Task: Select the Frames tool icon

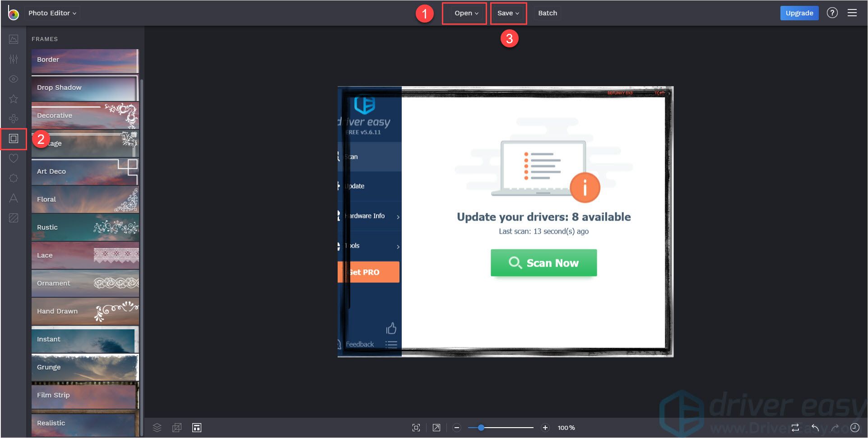Action: click(14, 138)
